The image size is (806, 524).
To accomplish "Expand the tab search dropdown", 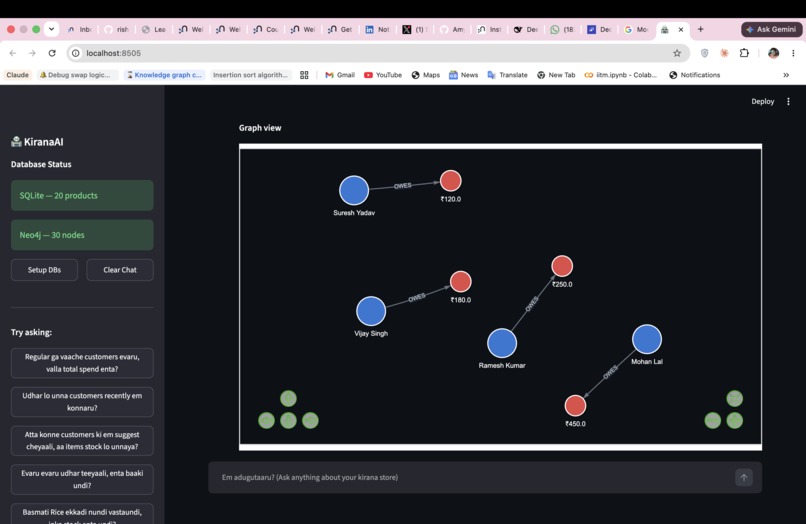I will click(51, 29).
